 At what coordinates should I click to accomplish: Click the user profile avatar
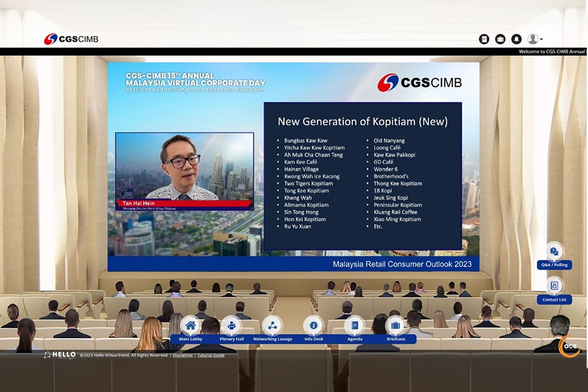point(533,39)
